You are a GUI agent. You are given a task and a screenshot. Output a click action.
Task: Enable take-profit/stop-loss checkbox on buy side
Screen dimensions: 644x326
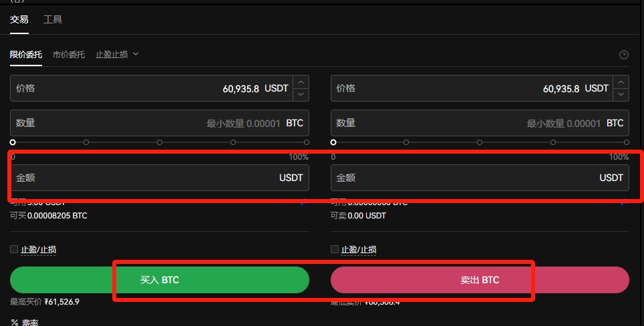coord(14,249)
